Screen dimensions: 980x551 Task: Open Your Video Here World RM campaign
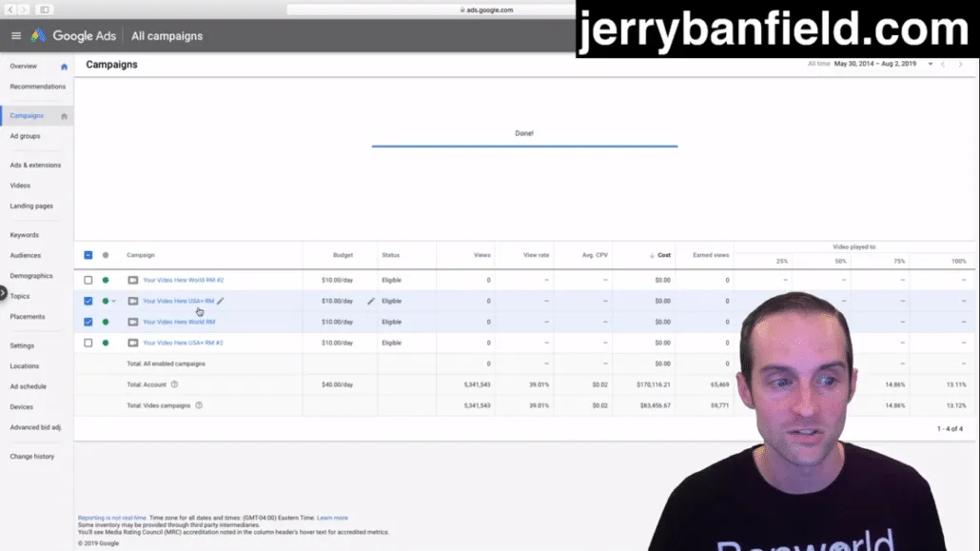pyautogui.click(x=179, y=322)
